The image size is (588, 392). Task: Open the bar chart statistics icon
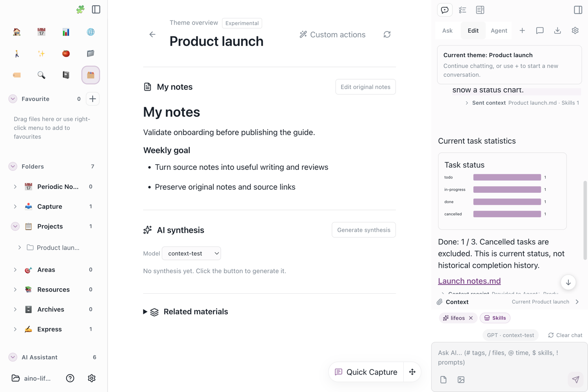click(x=66, y=32)
